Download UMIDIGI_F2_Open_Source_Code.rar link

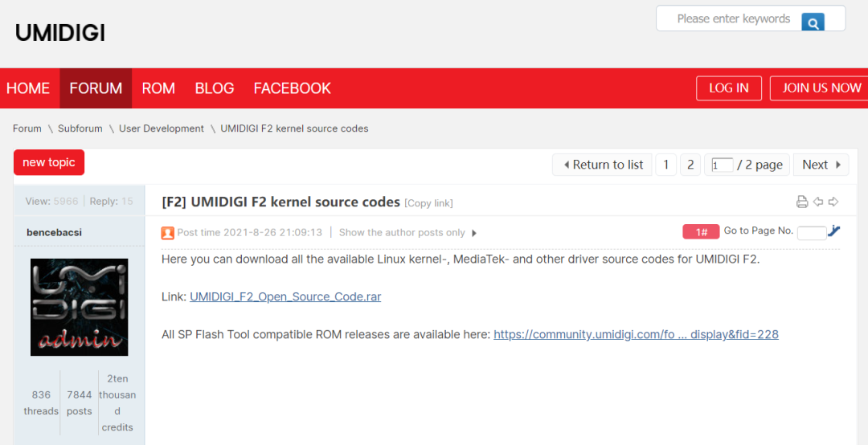point(285,296)
